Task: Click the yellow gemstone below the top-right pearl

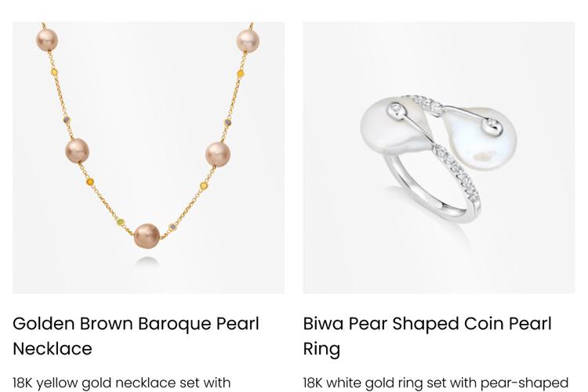Action: 241,74
